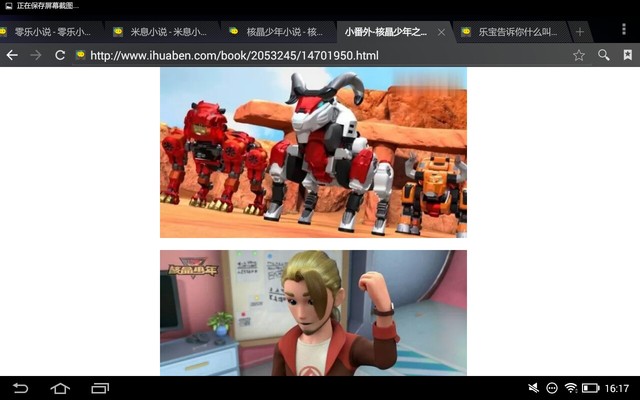Go forward with the arrow button
640x400 pixels.
point(36,55)
